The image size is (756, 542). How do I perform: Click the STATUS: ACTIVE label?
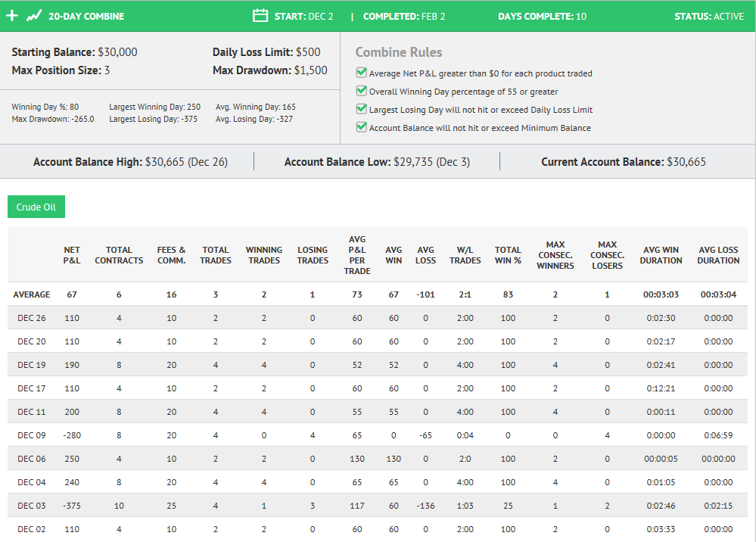[709, 17]
